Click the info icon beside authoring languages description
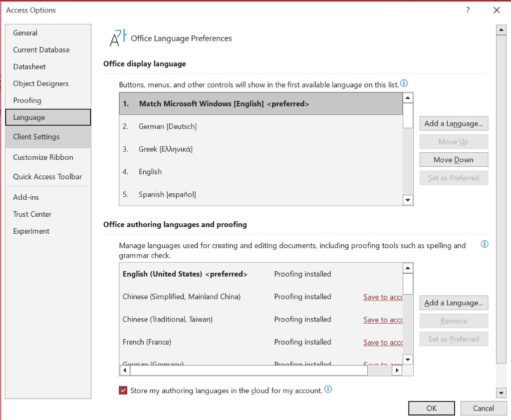Image resolution: width=511 pixels, height=420 pixels. pyautogui.click(x=485, y=244)
